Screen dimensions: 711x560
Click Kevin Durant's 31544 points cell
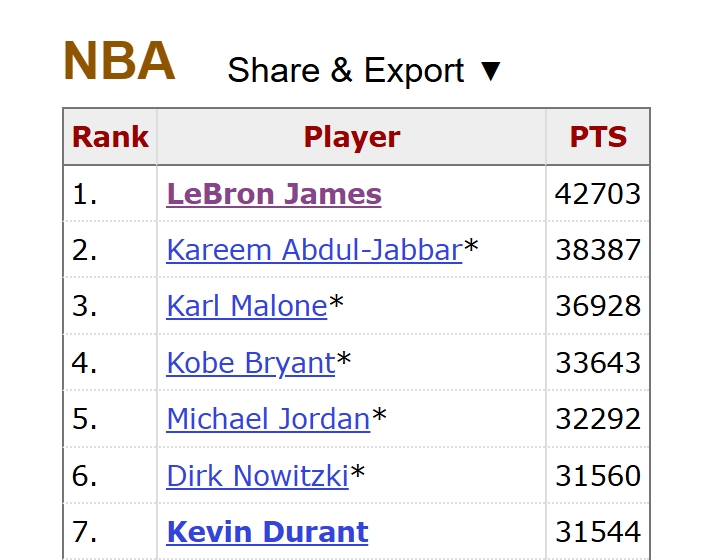pos(598,531)
